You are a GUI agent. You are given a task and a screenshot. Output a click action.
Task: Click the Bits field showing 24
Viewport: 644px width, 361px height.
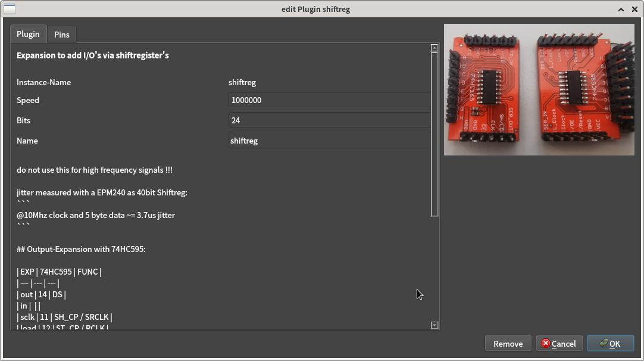click(x=329, y=120)
